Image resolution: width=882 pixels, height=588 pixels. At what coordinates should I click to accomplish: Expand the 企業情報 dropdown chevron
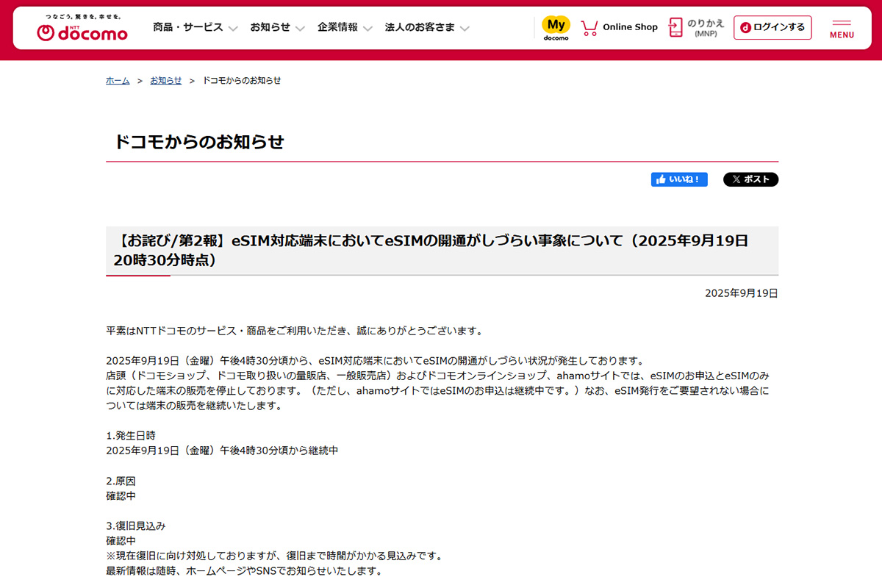367,29
